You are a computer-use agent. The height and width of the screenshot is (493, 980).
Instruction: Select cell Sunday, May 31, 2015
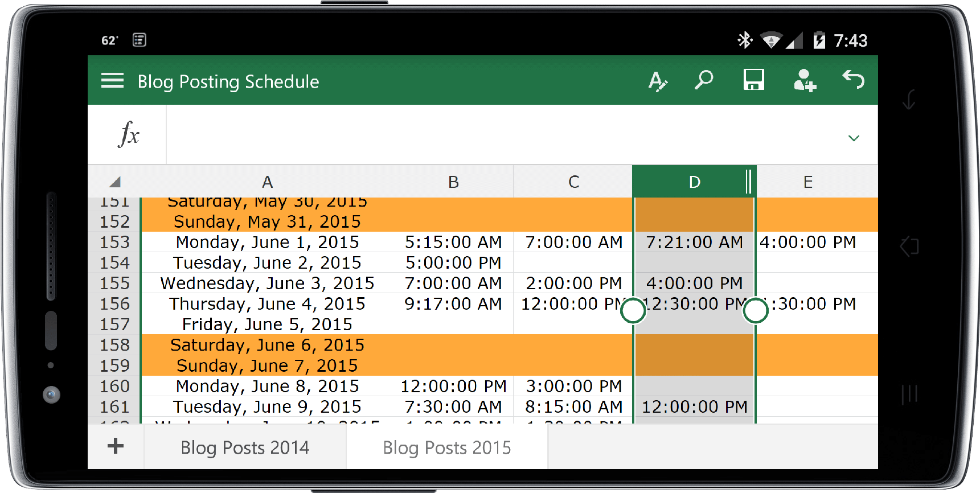point(268,221)
